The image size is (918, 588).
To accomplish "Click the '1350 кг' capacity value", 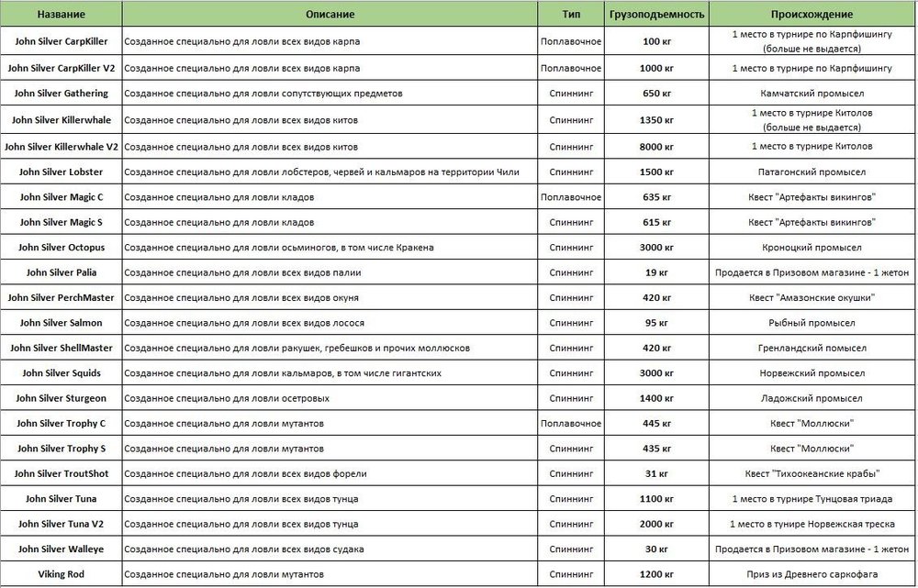I will pyautogui.click(x=656, y=120).
